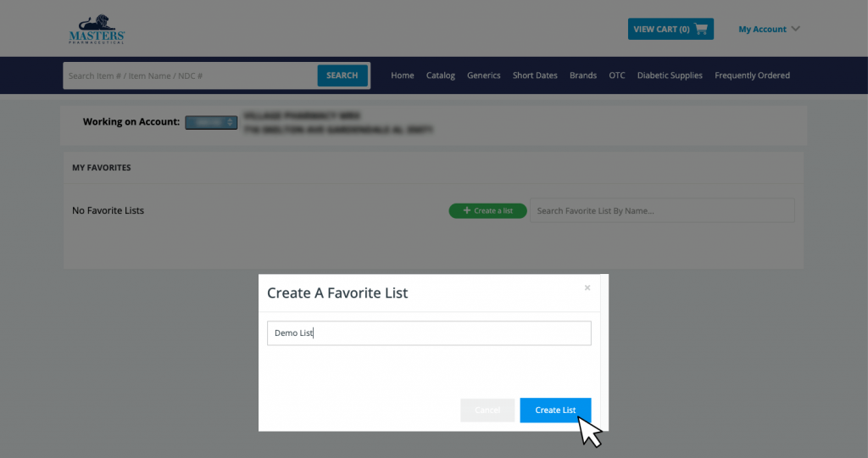
Task: Click the shopping cart icon
Action: click(701, 29)
